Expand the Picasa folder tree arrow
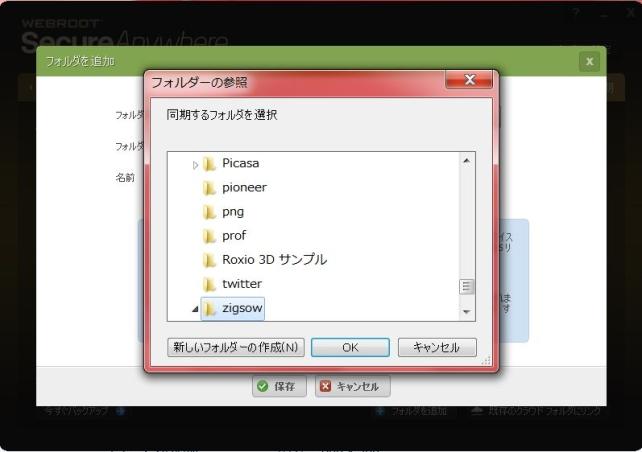This screenshot has width=642, height=452. click(x=195, y=165)
